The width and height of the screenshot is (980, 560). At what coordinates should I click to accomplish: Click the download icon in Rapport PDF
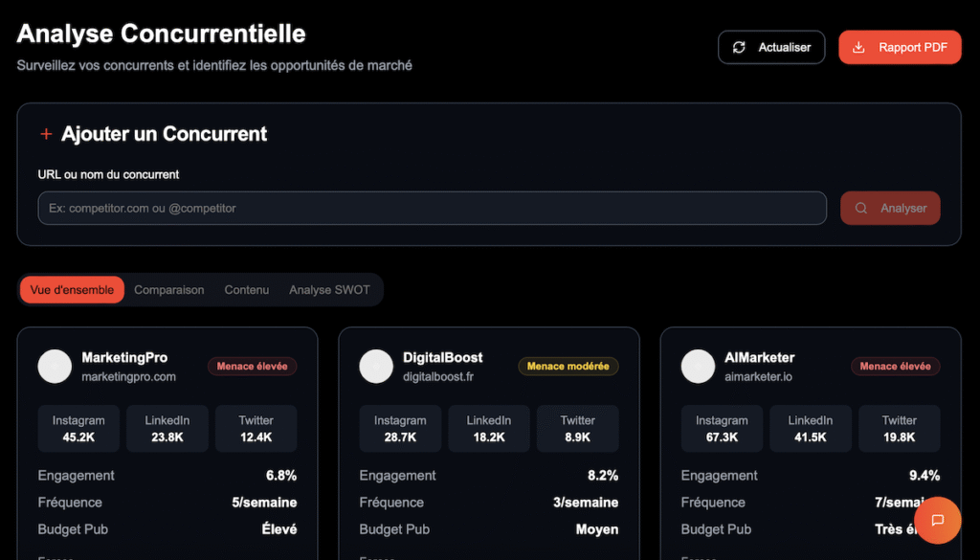pyautogui.click(x=859, y=48)
